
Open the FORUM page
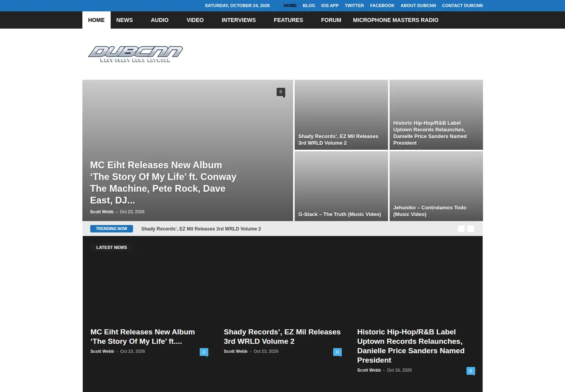(331, 20)
